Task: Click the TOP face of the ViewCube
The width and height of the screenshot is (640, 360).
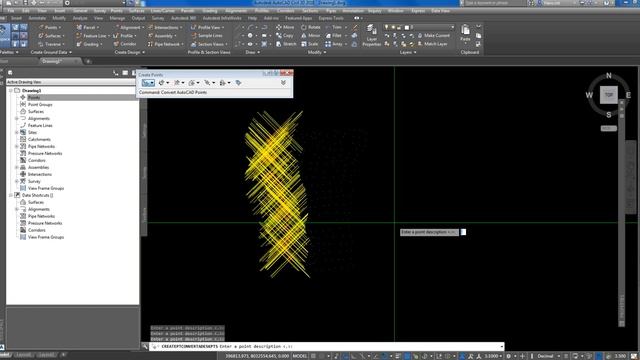Action: coord(609,95)
